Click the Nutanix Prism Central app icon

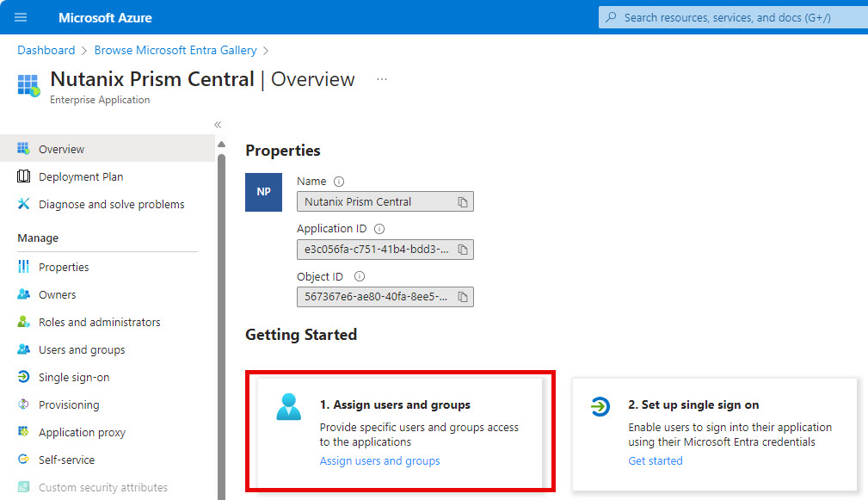[28, 85]
